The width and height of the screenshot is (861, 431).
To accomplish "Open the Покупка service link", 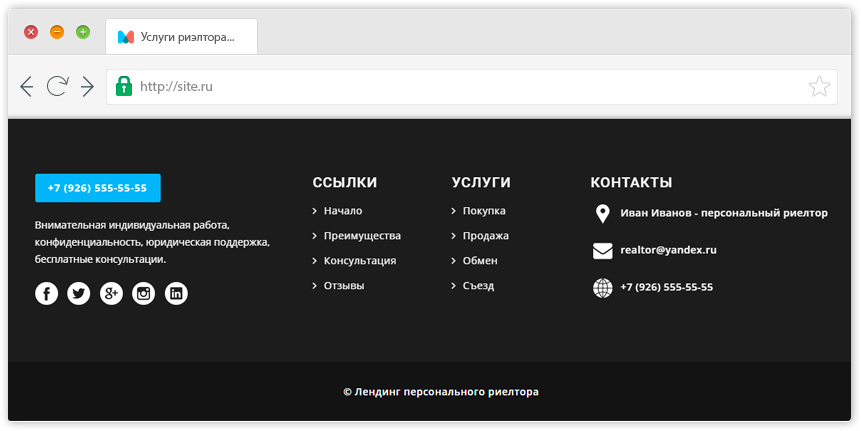I will (484, 211).
